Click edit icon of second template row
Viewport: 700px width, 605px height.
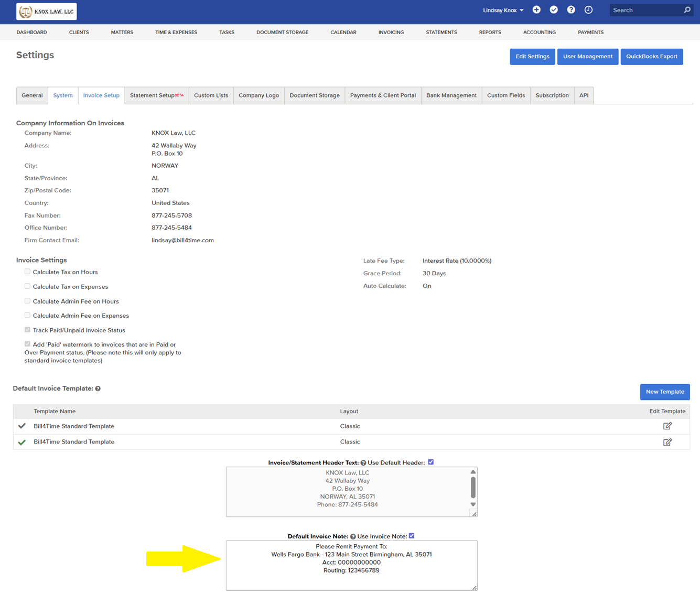coord(667,442)
